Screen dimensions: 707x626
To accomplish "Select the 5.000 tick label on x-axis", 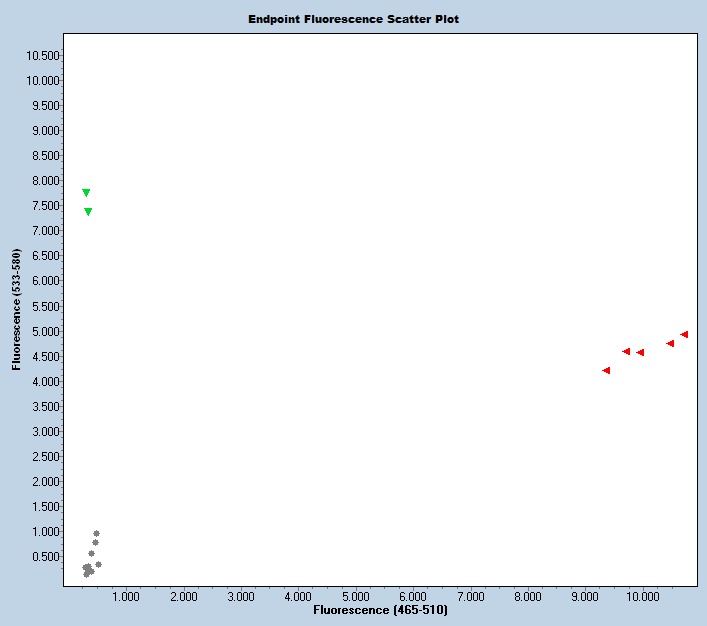I will (356, 596).
